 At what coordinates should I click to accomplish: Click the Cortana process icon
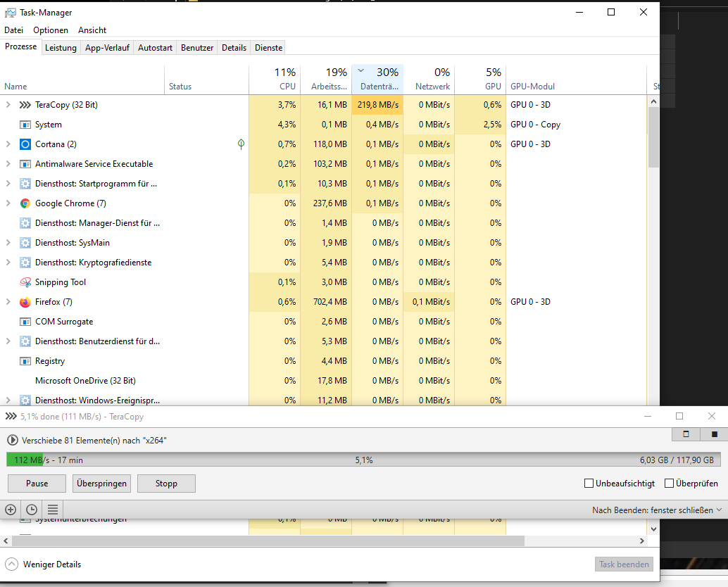(25, 144)
